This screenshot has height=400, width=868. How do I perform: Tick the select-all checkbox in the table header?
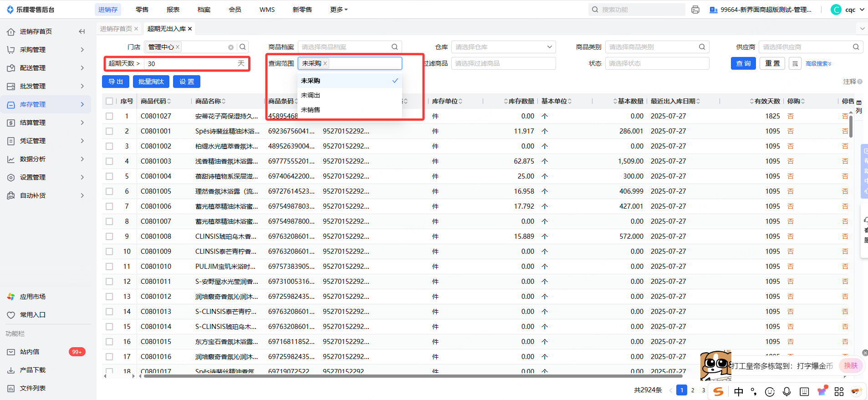109,101
